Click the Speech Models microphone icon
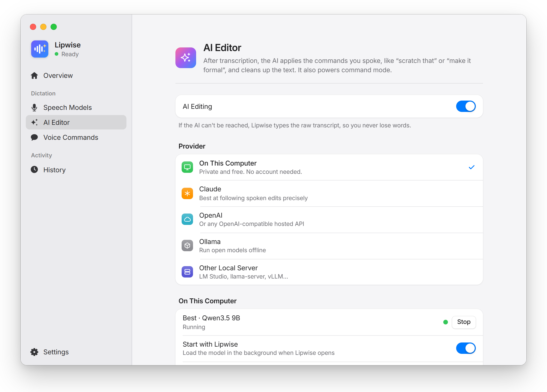 (34, 108)
